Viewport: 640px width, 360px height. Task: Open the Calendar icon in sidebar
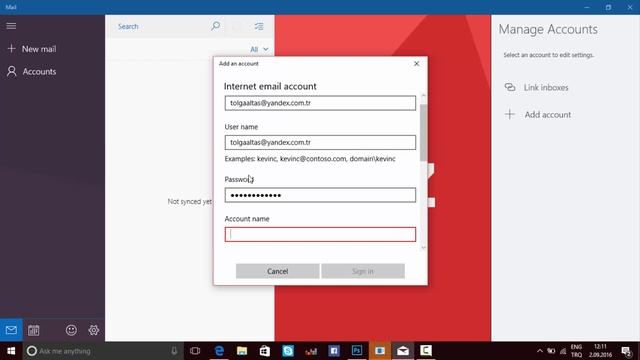[33, 330]
